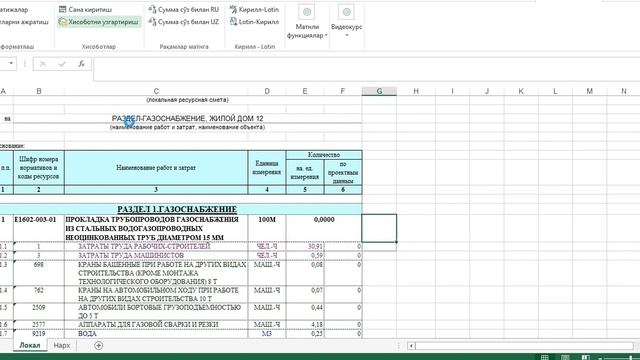Select column K header
The height and width of the screenshot is (360, 640).
point(521,91)
